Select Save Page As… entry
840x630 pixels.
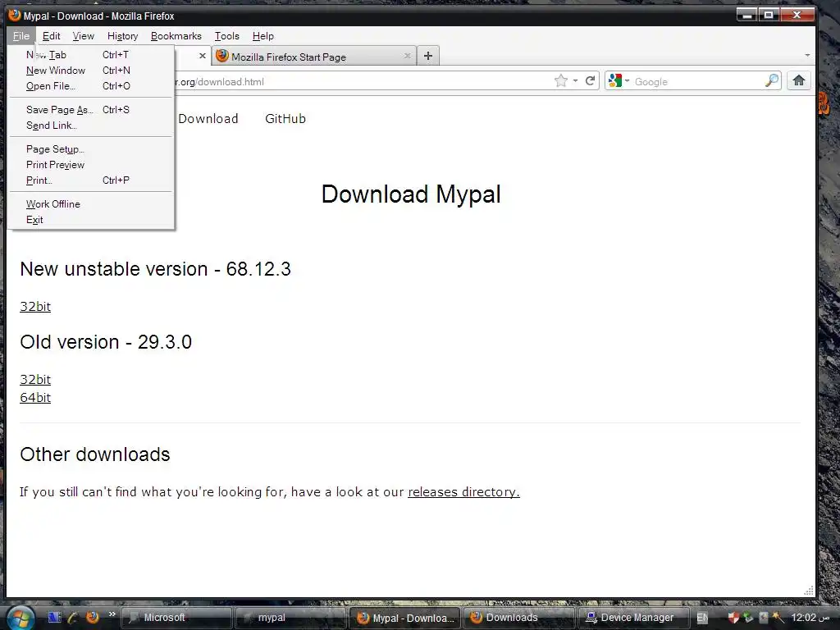pyautogui.click(x=92, y=110)
